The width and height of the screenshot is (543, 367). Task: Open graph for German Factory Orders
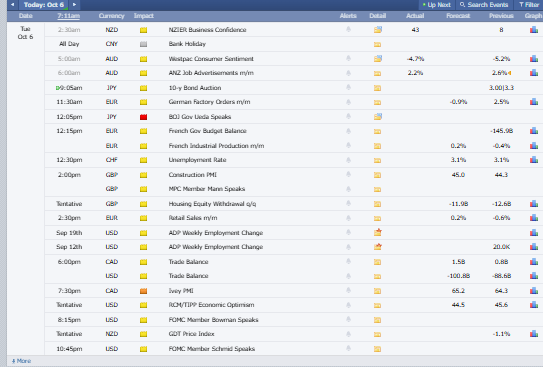click(x=534, y=101)
